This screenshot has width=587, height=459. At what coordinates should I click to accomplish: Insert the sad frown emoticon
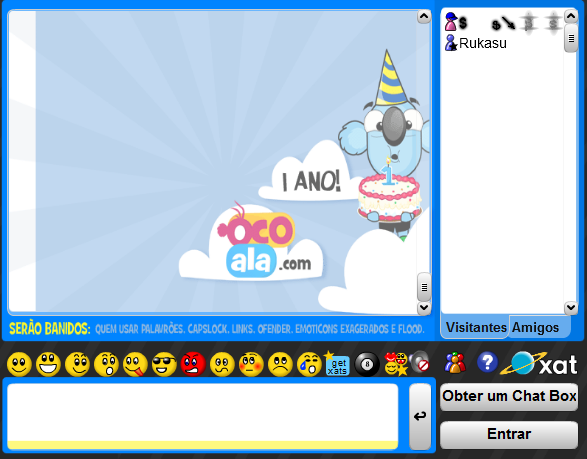280,364
